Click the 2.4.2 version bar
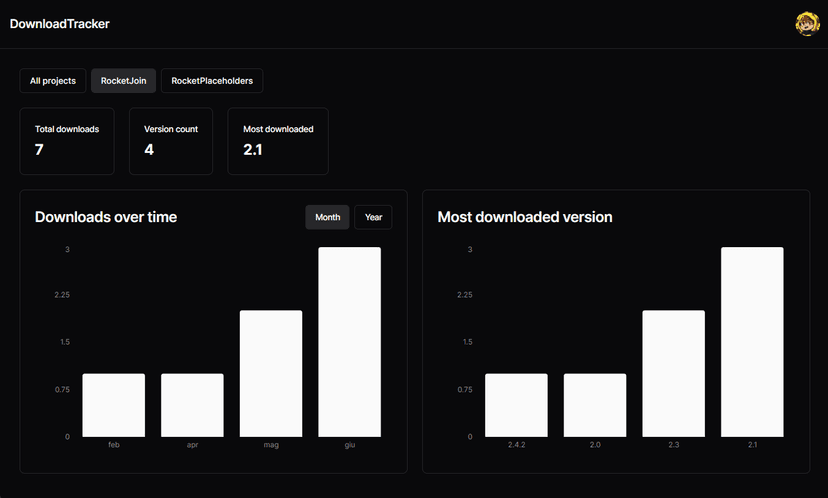Viewport: 828px width, 498px height. point(516,405)
